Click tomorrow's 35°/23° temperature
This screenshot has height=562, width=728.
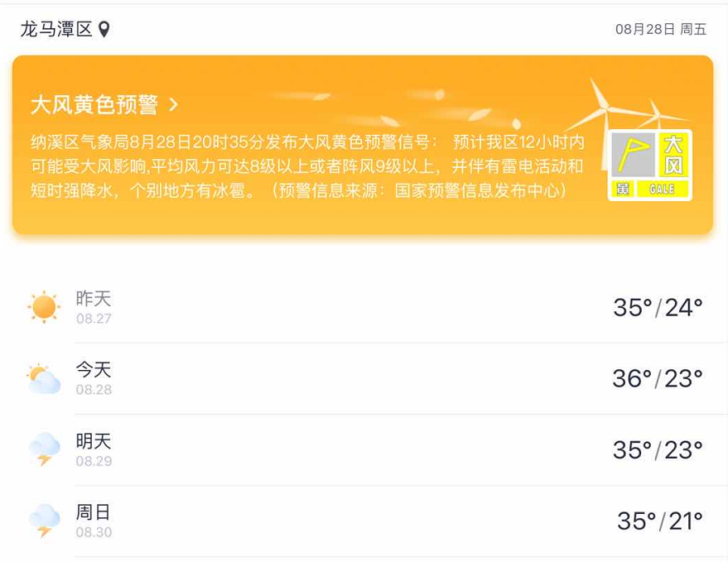pyautogui.click(x=658, y=449)
